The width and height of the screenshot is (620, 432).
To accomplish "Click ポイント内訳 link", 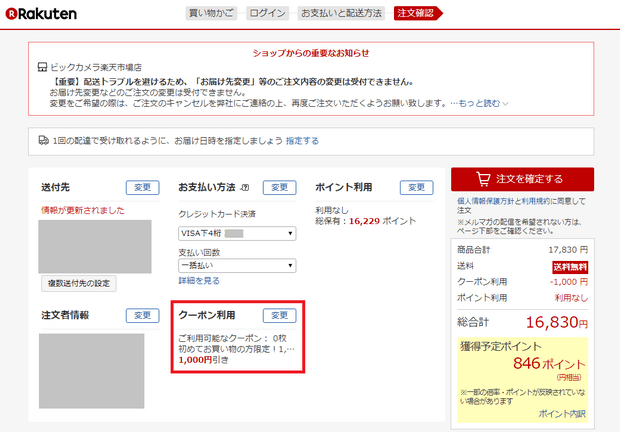I will 562,414.
